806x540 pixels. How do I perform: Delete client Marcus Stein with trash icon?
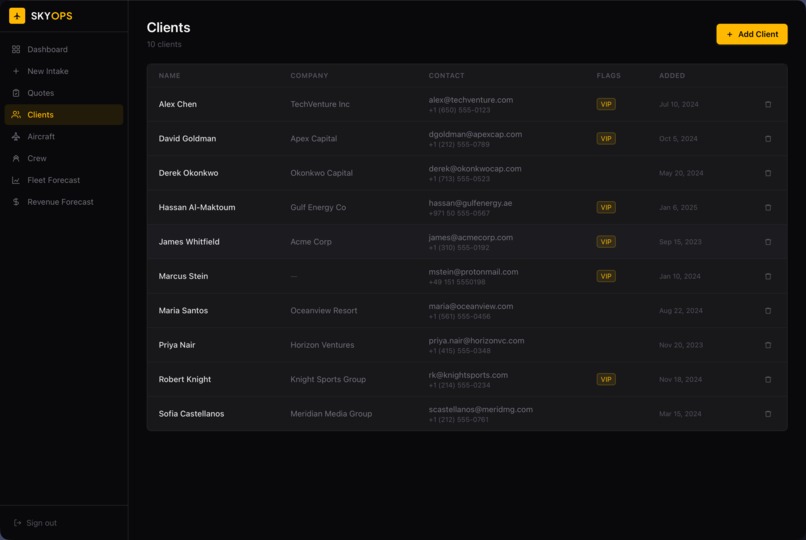768,276
